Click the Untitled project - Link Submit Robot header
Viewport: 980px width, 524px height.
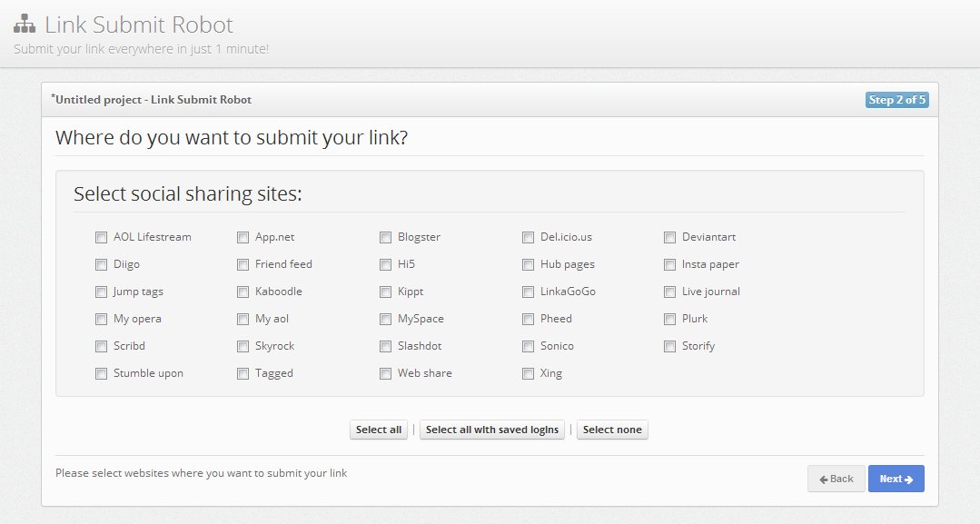152,99
